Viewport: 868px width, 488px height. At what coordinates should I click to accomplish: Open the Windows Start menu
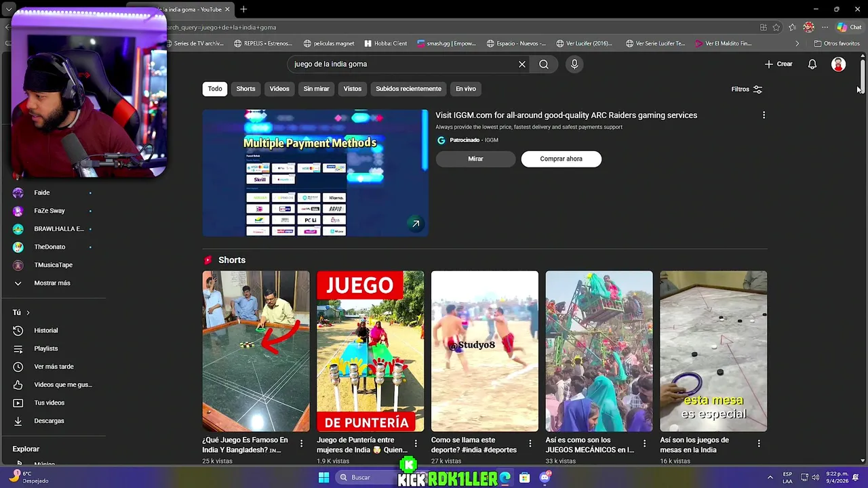tap(324, 477)
